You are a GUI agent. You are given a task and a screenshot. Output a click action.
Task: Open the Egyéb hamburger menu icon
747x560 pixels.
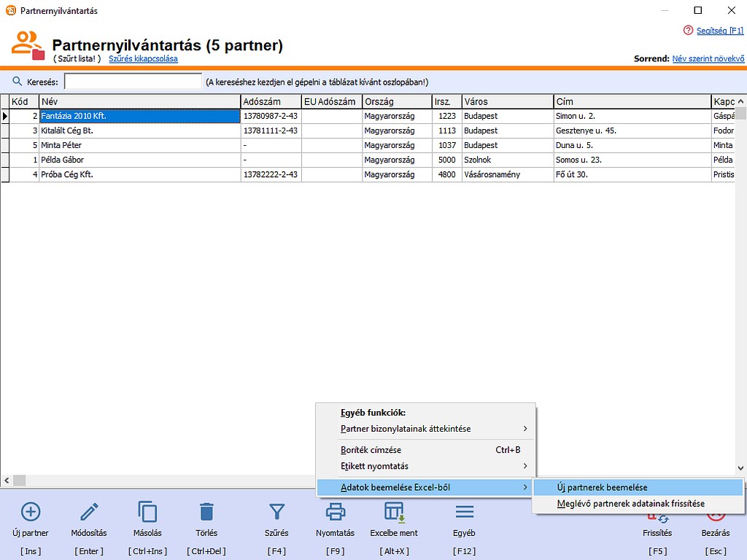click(464, 512)
